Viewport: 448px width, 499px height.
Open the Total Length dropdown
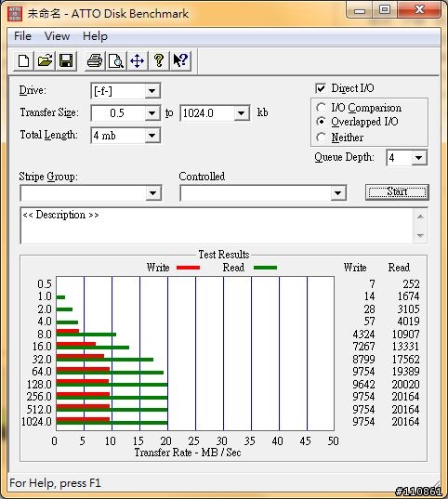coord(152,136)
